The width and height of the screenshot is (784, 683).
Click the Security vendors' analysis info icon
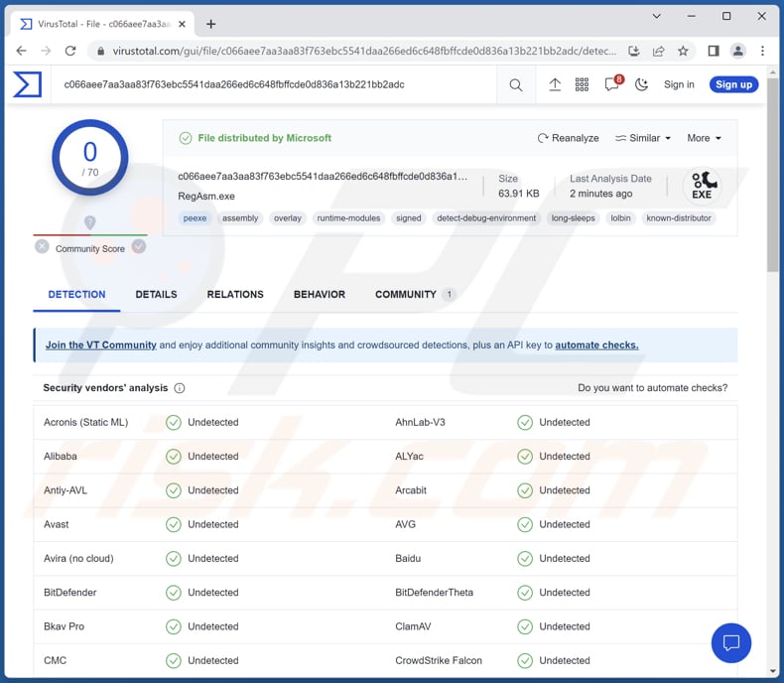click(x=179, y=388)
